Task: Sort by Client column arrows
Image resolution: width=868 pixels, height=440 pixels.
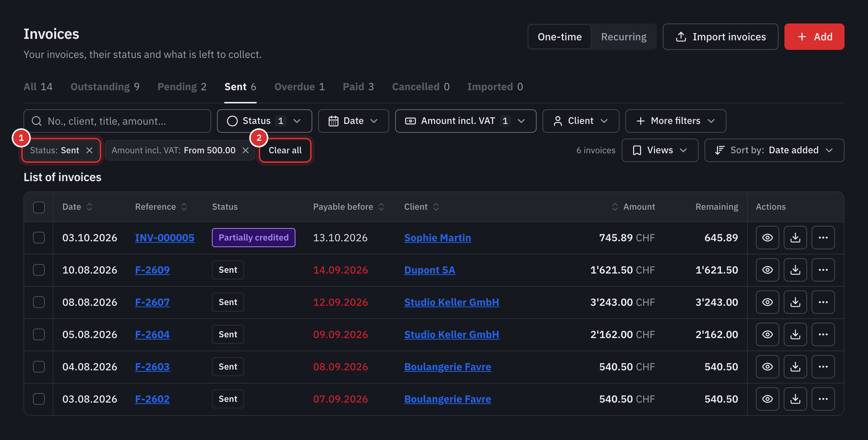Action: click(436, 207)
